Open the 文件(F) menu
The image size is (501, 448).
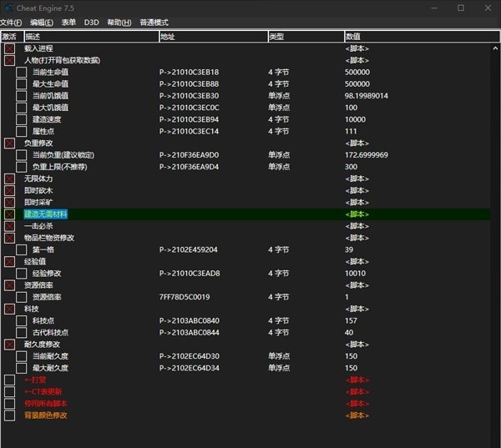(x=11, y=23)
